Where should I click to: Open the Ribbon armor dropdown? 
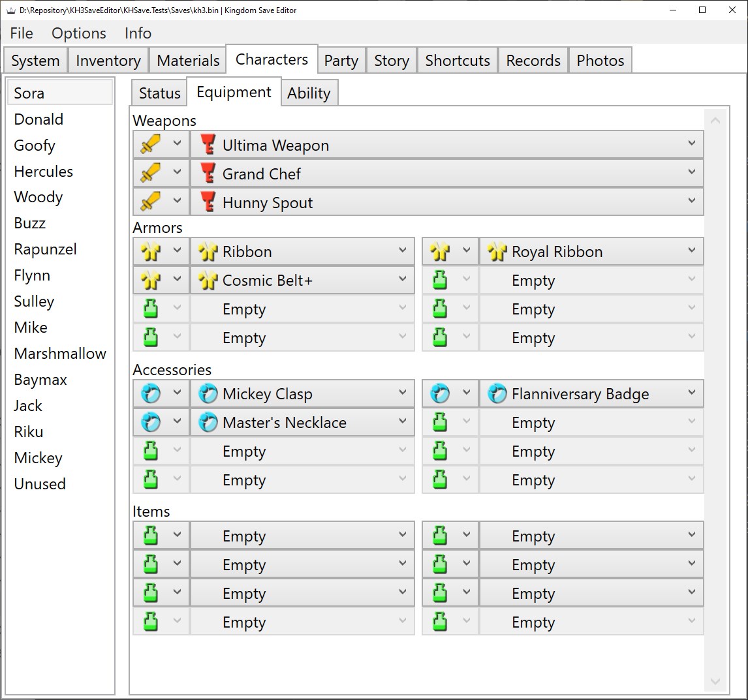[x=302, y=251]
